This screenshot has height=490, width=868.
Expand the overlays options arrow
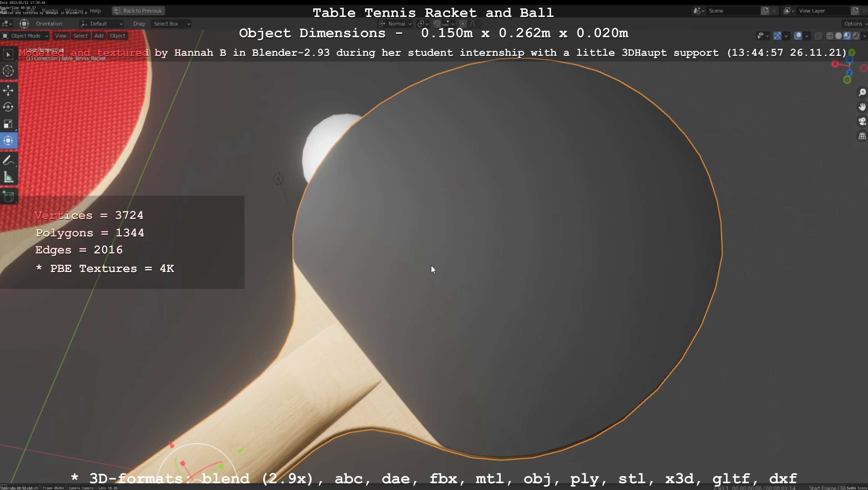[x=806, y=36]
